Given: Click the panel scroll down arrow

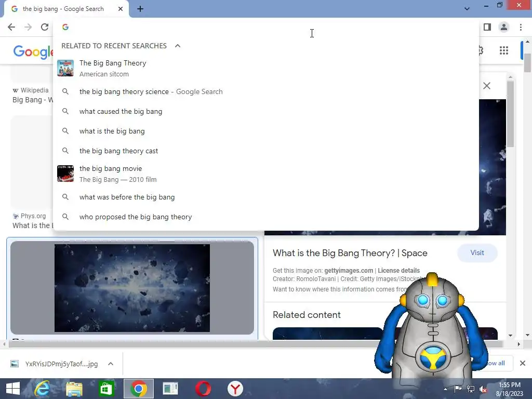Looking at the screenshot, I should [x=510, y=335].
